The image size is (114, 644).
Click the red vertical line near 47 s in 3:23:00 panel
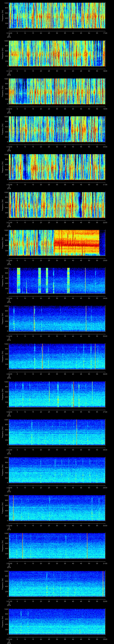[x=85, y=281]
